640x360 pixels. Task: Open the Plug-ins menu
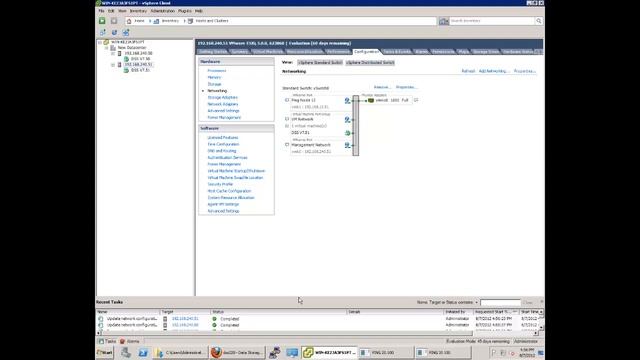tap(184, 11)
